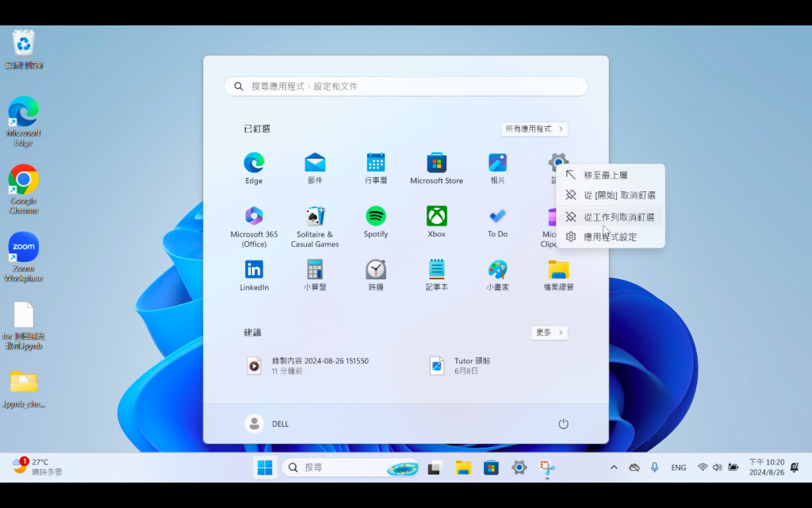Launch 記事本 notepad
Image resolution: width=812 pixels, height=508 pixels.
437,275
